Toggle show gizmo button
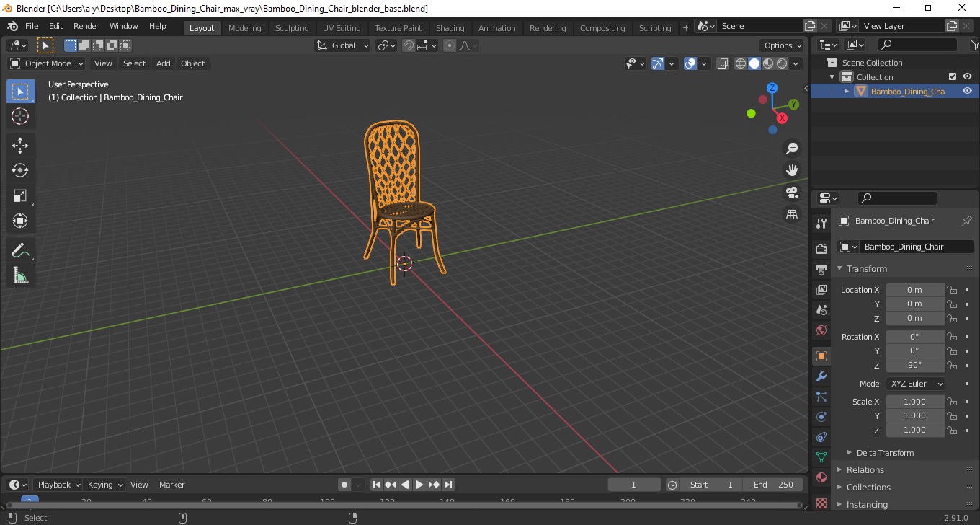Screen dimensions: 980x525 pos(658,63)
